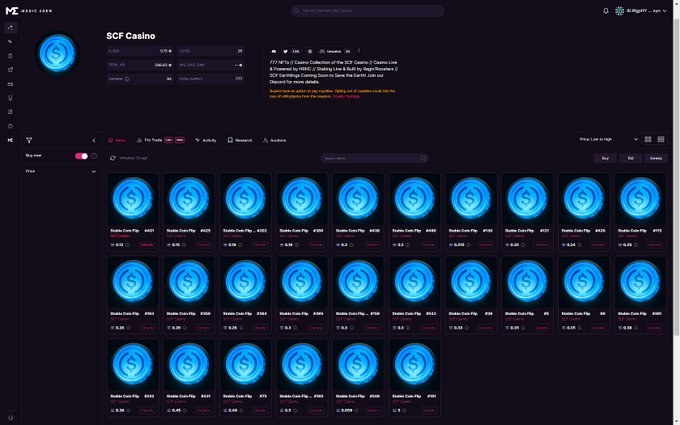The image size is (680, 425).
Task: Click the magnifier in Search items field
Action: [x=423, y=158]
